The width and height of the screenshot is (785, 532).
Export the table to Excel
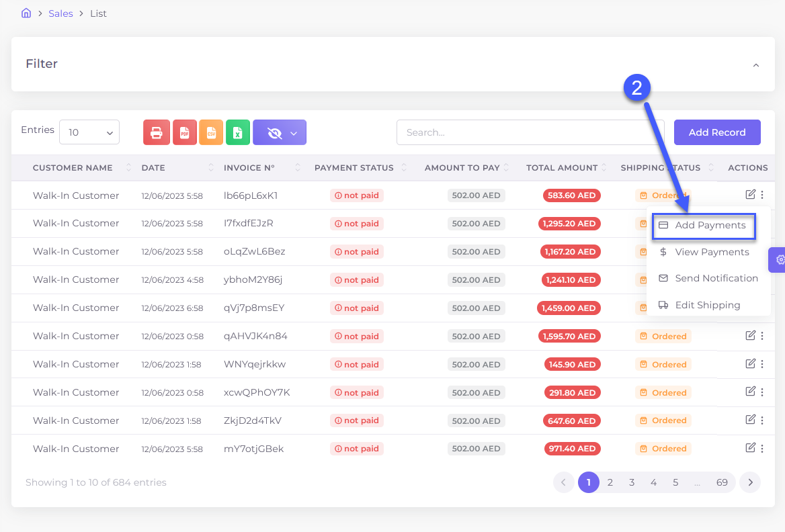point(238,132)
